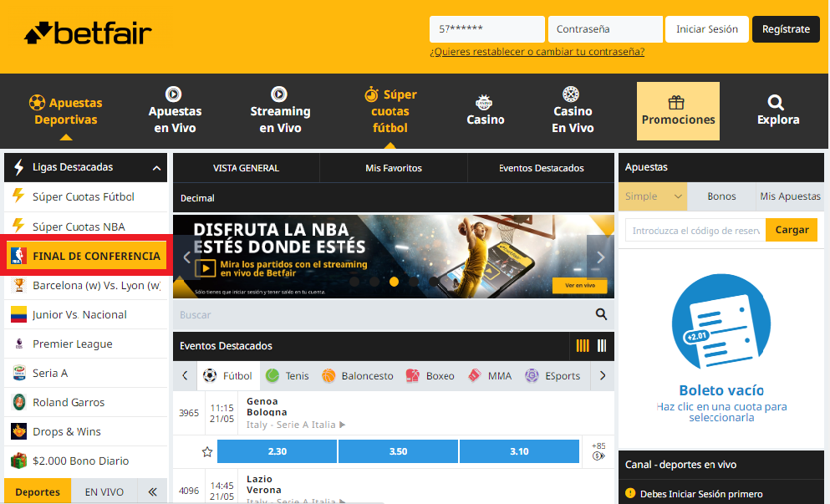
Task: Open Junior Vs. Nacional match
Action: (86, 314)
